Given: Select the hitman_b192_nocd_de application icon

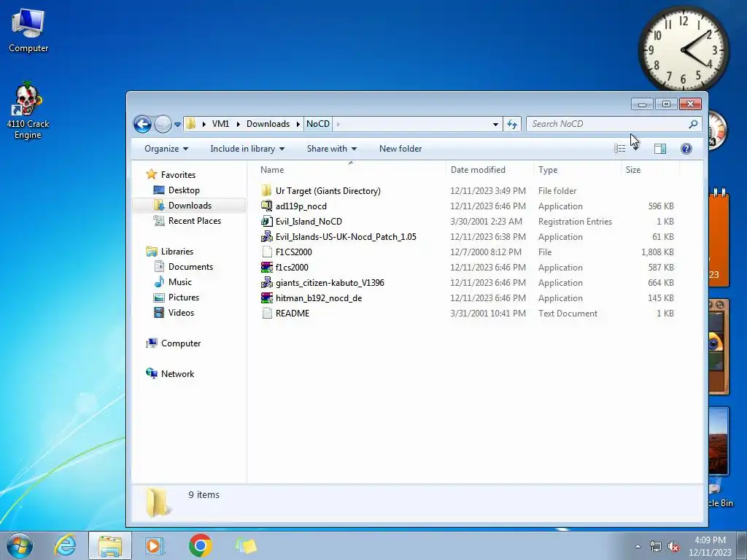Looking at the screenshot, I should 267,298.
